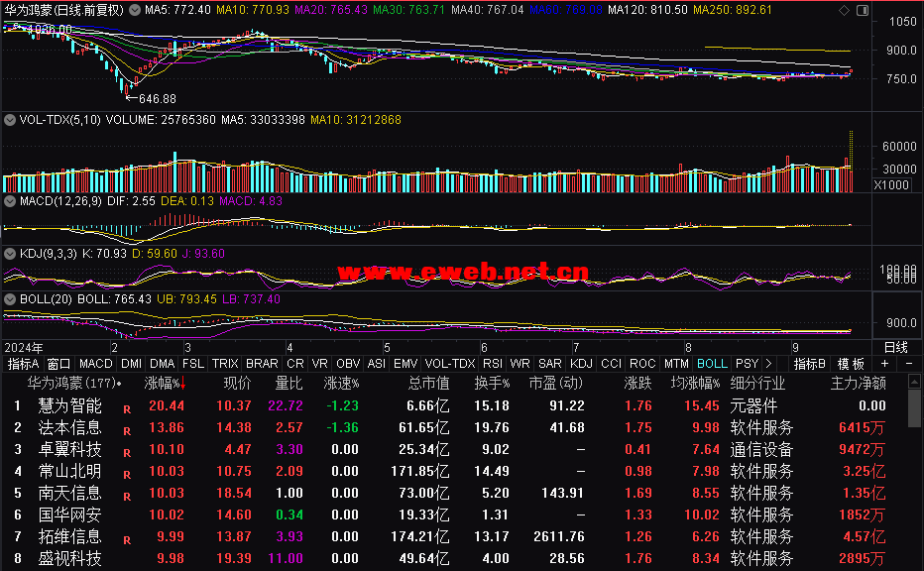Image resolution: width=924 pixels, height=571 pixels.
Task: Select the PSY indicator tab
Action: [x=747, y=364]
